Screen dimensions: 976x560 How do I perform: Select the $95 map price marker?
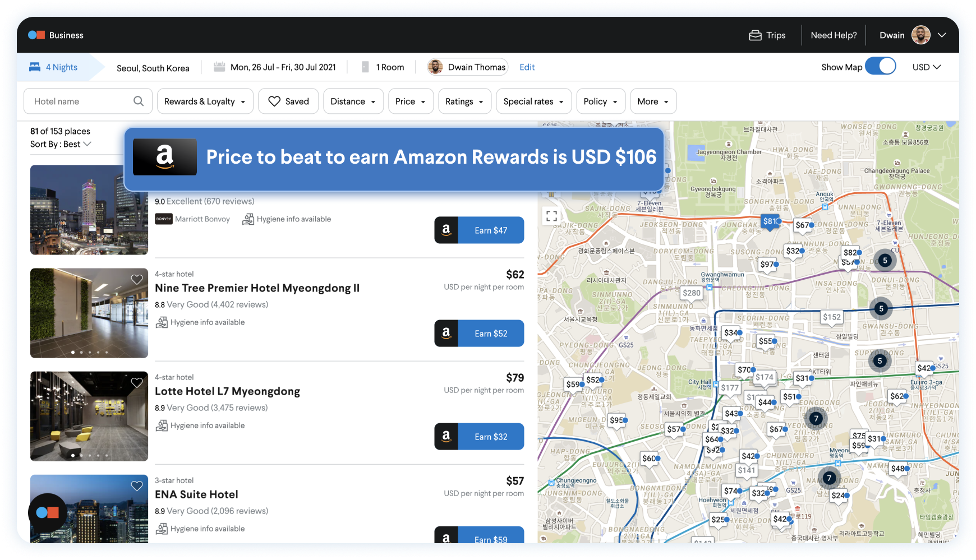[618, 420]
